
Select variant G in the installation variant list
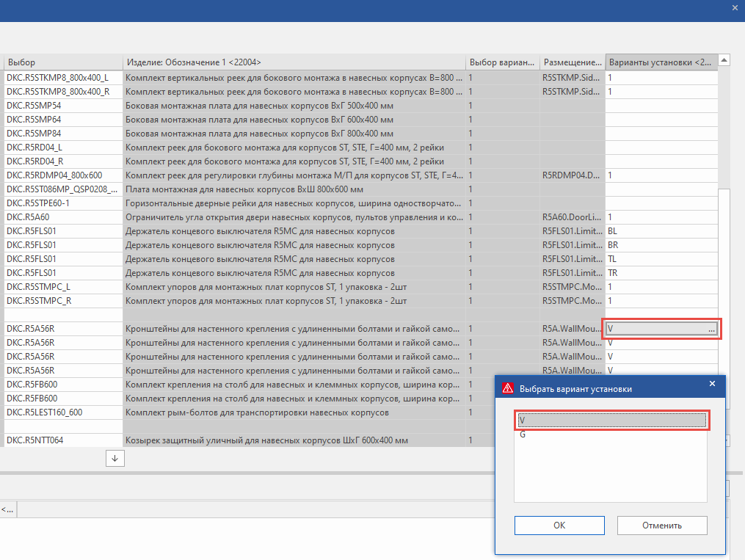click(x=611, y=434)
